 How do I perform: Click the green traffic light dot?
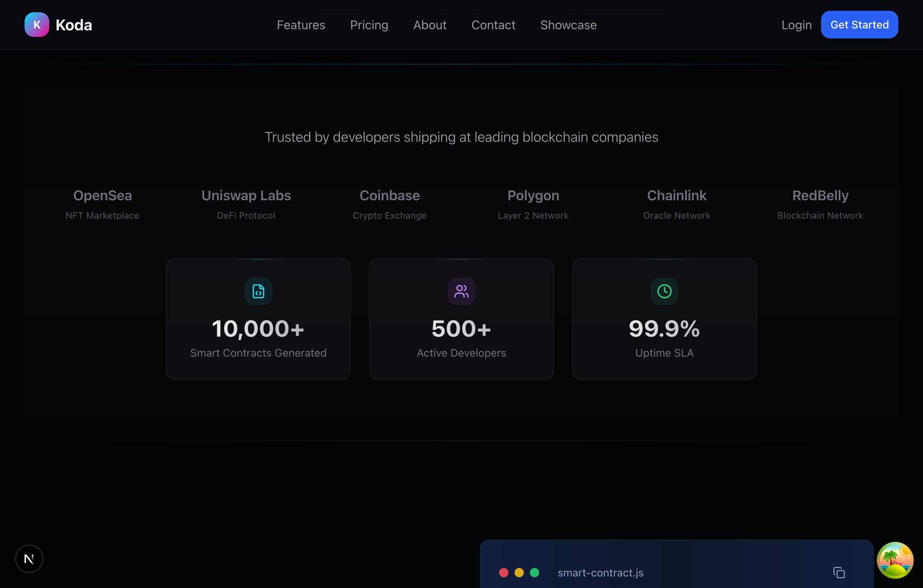pos(534,573)
